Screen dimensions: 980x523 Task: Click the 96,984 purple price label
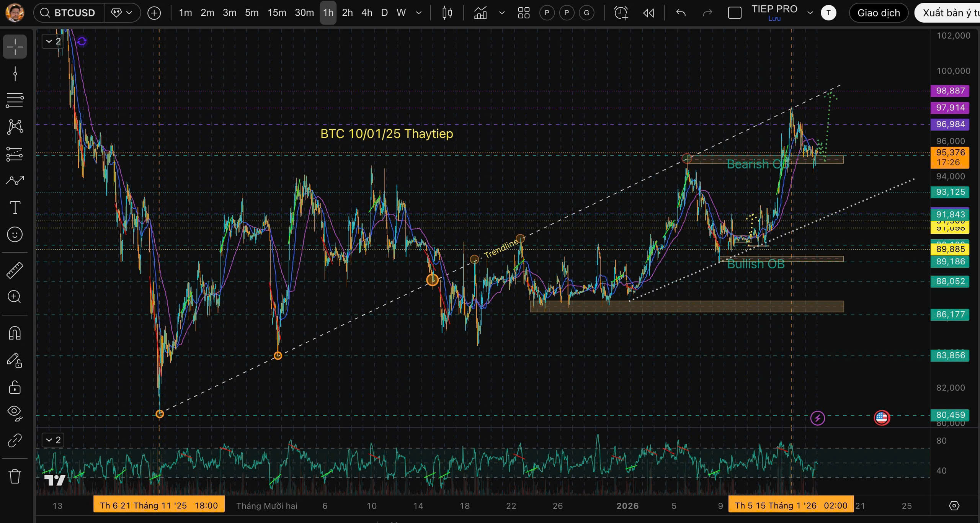coord(950,124)
